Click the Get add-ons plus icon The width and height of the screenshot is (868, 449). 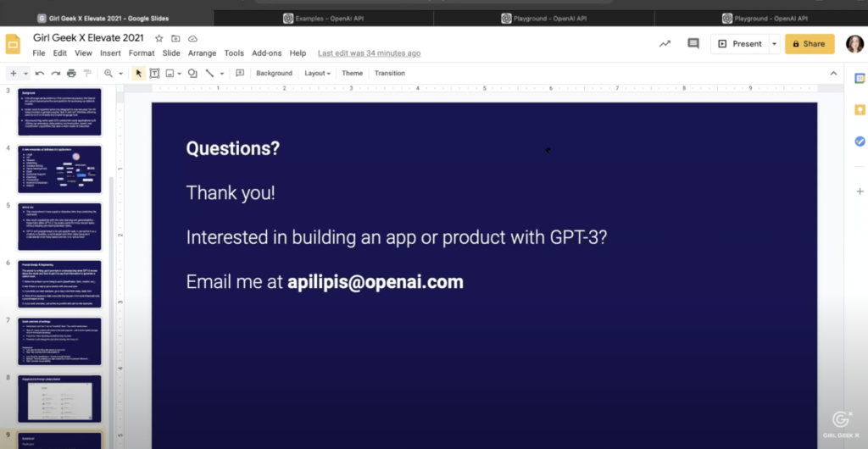pyautogui.click(x=860, y=191)
